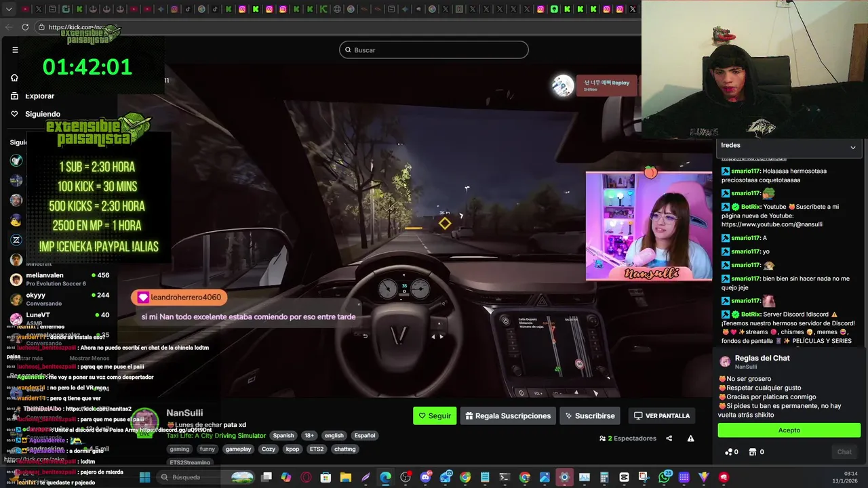Open Settings gear app in taskbar
The height and width of the screenshot is (488, 868).
pos(564,477)
